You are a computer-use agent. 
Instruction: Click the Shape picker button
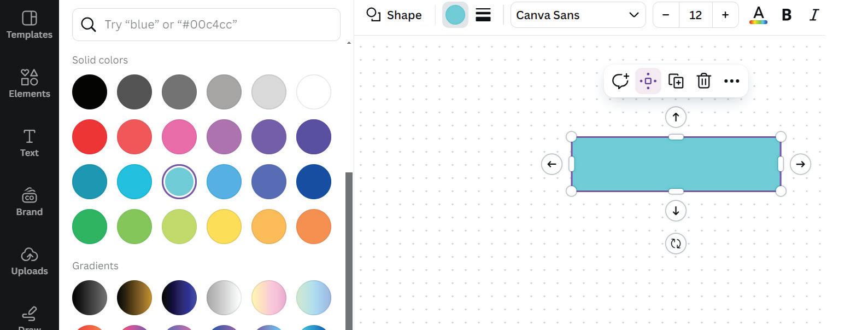pyautogui.click(x=394, y=15)
